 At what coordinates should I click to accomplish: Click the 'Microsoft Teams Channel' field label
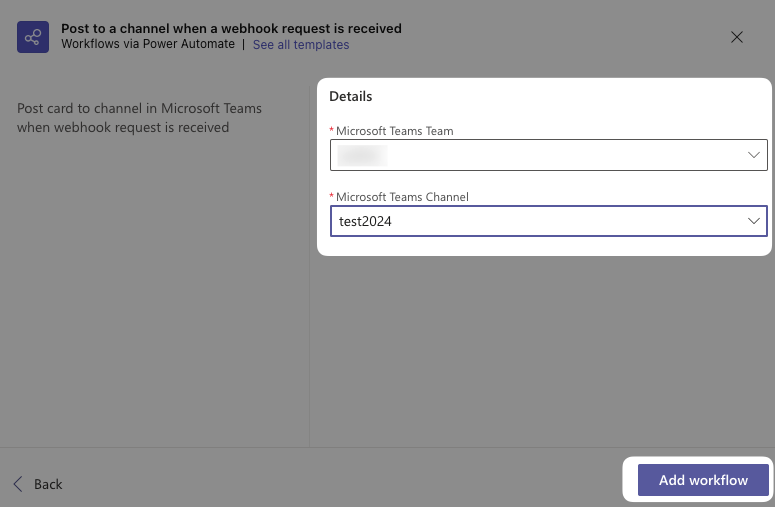(x=402, y=197)
